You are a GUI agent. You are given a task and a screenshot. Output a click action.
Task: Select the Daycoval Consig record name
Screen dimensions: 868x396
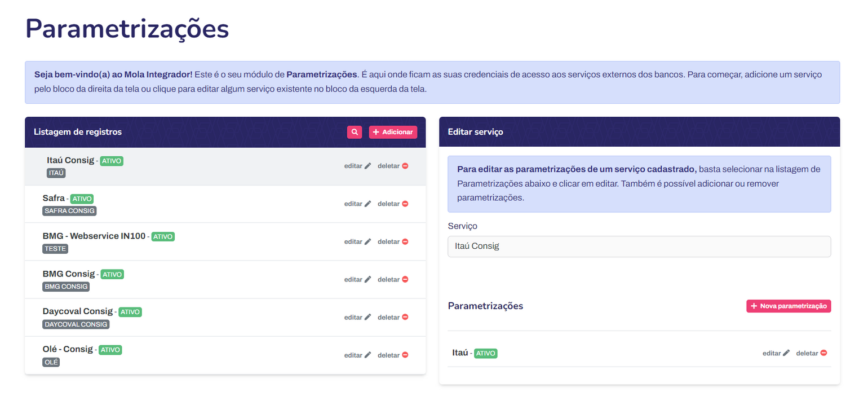(x=78, y=311)
